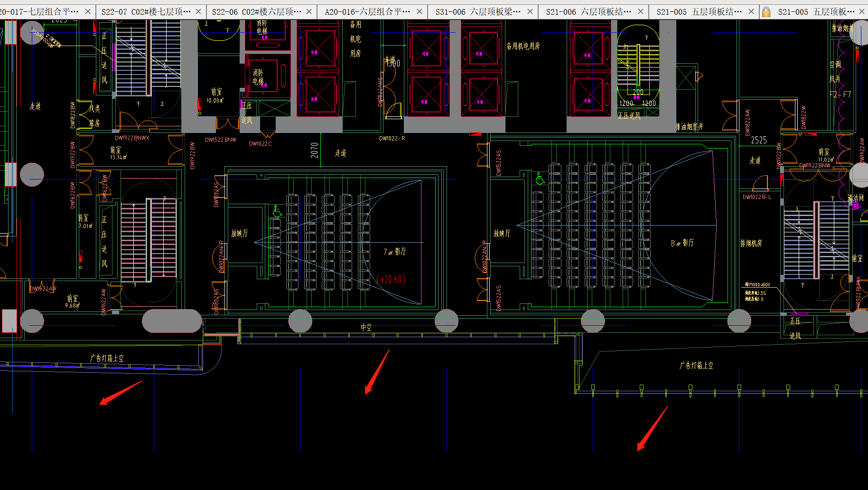868x490 pixels.
Task: Select the 排烟机房 room label
Action: (x=751, y=243)
